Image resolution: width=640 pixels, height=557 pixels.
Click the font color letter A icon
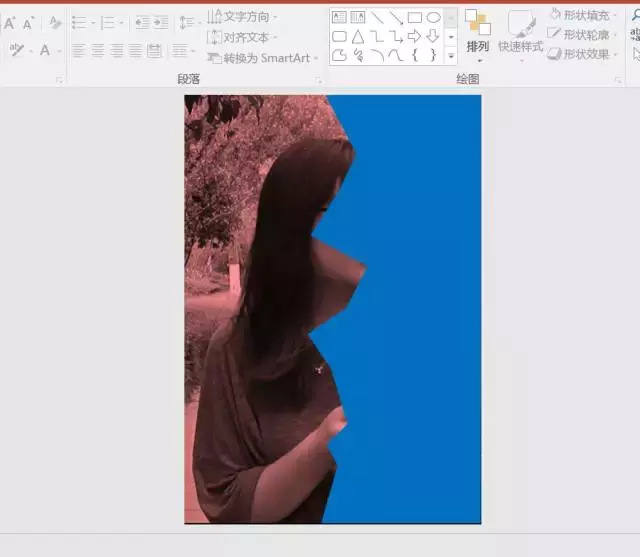pyautogui.click(x=45, y=50)
